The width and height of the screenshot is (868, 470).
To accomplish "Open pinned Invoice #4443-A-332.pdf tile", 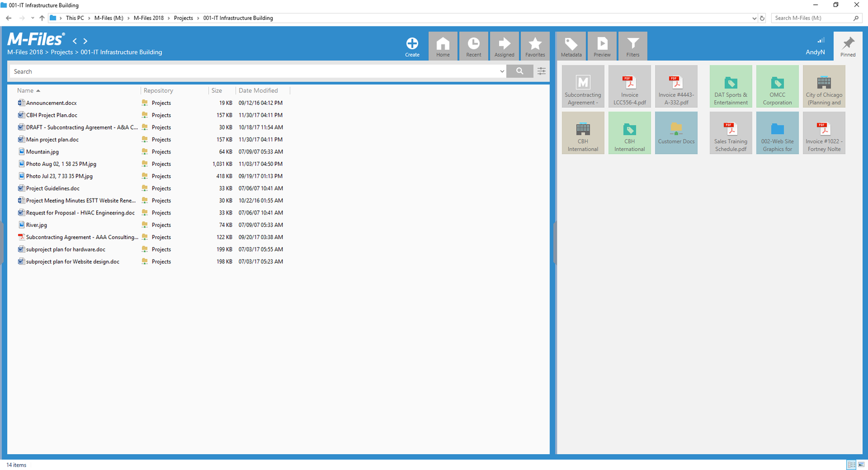I will coord(676,86).
